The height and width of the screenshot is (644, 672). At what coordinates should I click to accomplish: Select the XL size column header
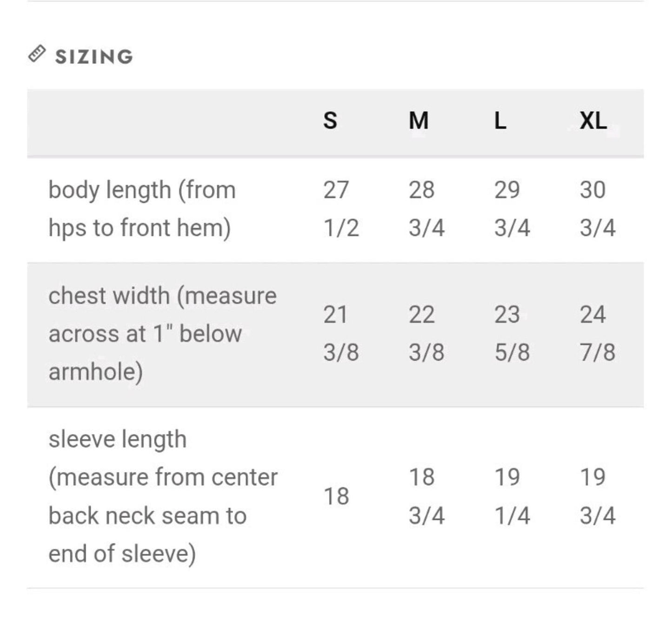(x=593, y=121)
